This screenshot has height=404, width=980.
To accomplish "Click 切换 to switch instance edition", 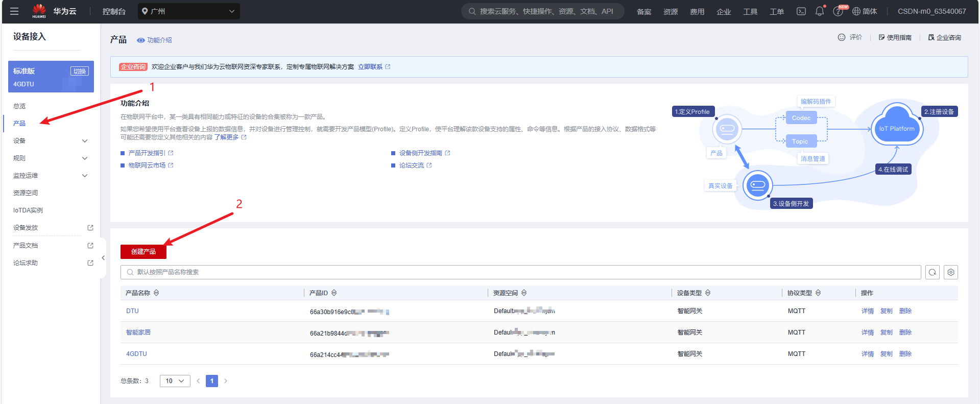I will coord(79,71).
